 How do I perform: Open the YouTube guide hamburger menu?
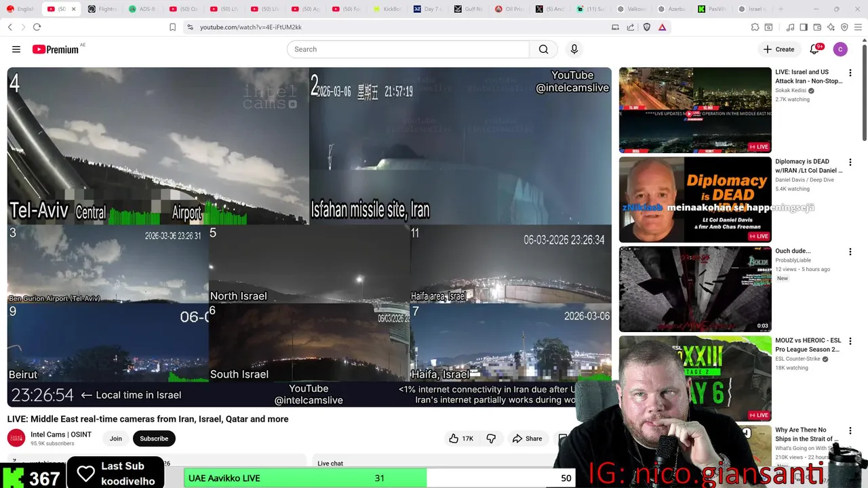point(16,49)
